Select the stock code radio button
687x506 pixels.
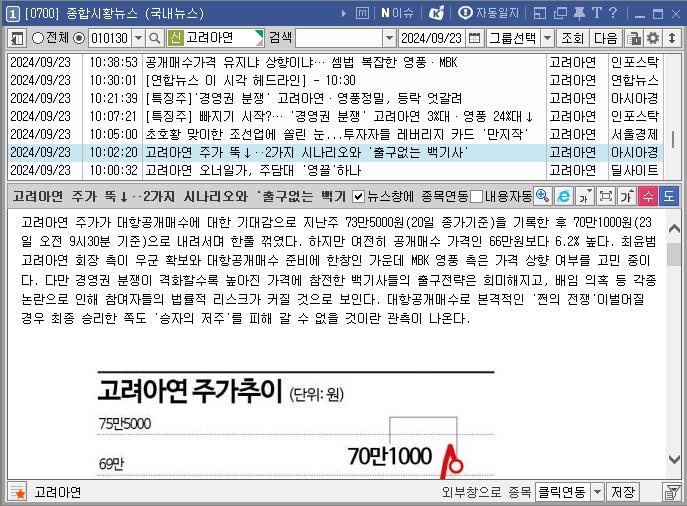point(79,38)
